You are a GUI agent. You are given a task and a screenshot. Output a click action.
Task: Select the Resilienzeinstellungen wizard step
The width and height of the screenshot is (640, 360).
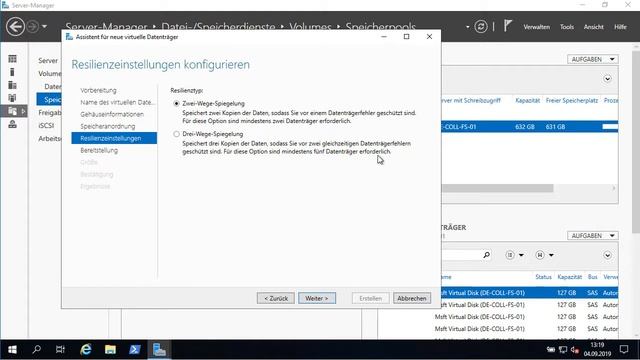click(114, 138)
